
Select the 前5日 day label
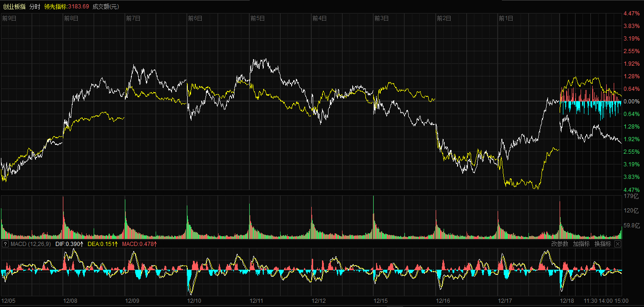[x=257, y=19]
